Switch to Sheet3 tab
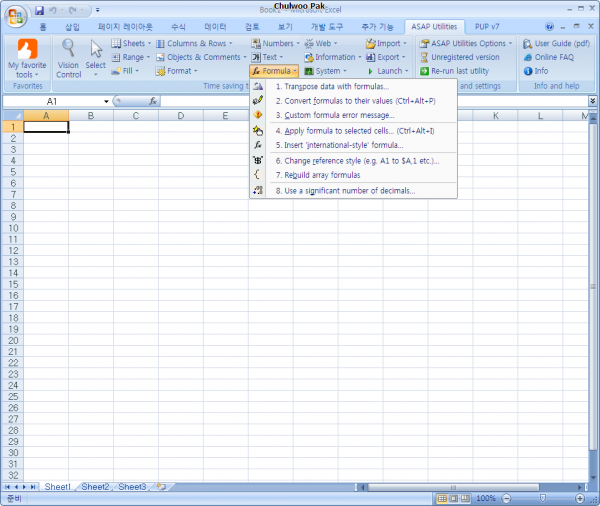The height and width of the screenshot is (506, 600). [132, 487]
